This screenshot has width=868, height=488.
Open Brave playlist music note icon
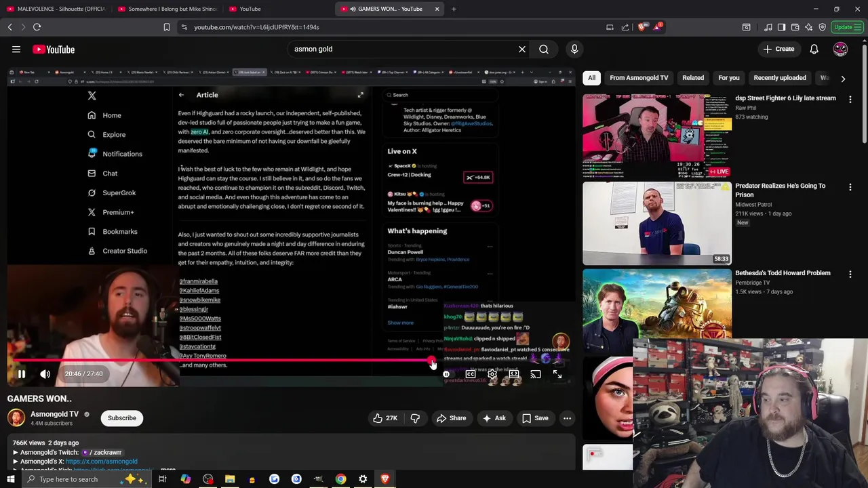pos(768,27)
